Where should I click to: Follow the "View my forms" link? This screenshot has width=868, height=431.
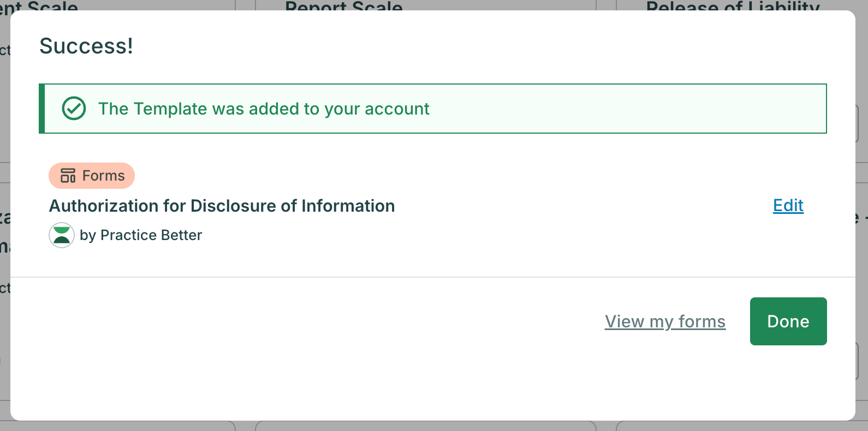coord(665,322)
